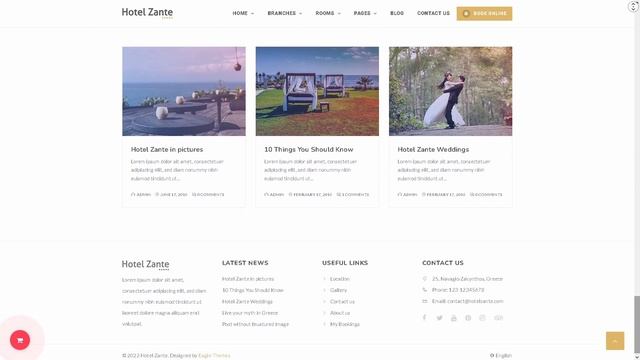Click the Hotel Zante header logo
Viewport: 640px width, 360px height.
pyautogui.click(x=147, y=13)
